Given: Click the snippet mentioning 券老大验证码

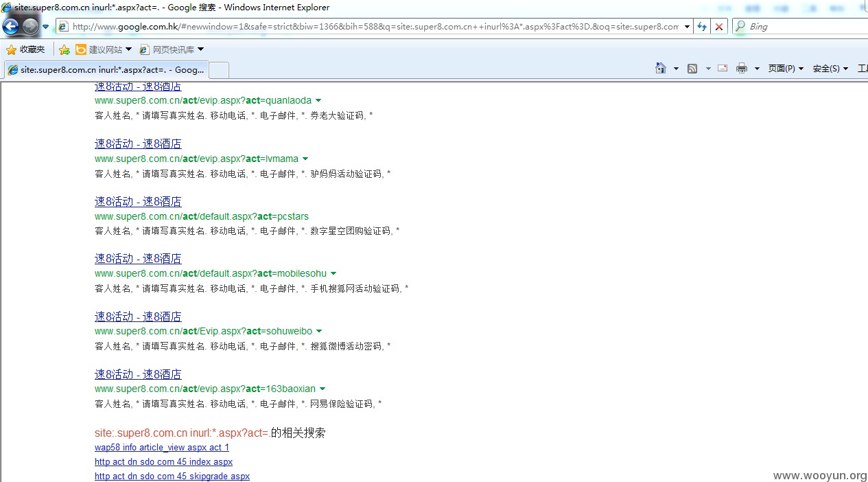Looking at the screenshot, I should pyautogui.click(x=234, y=115).
